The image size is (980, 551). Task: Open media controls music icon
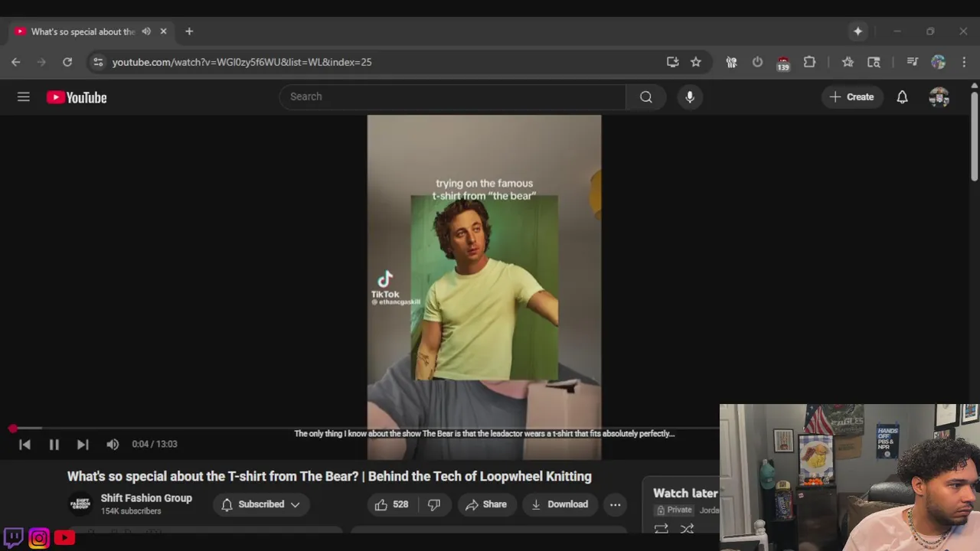[x=912, y=62]
